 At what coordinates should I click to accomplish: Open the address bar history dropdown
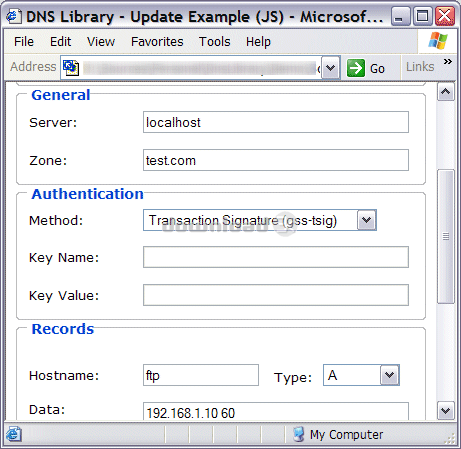click(330, 68)
